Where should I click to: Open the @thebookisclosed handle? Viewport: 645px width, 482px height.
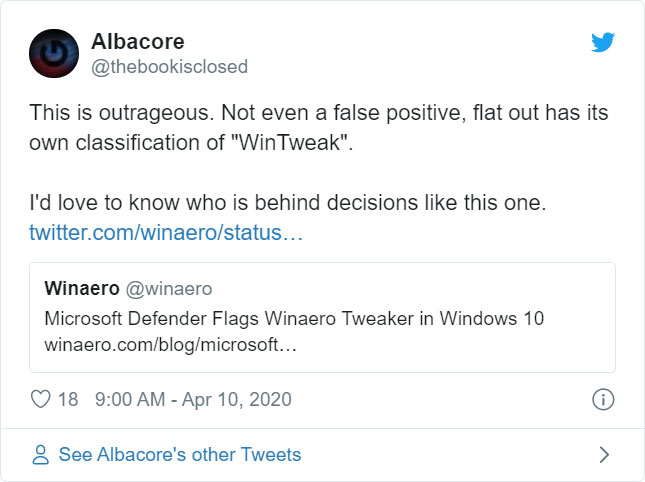(169, 67)
